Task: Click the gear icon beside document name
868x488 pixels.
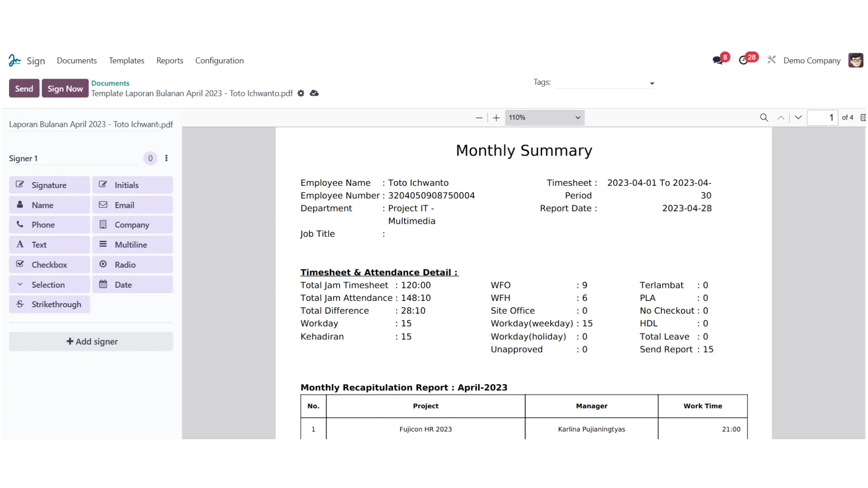Action: 301,93
